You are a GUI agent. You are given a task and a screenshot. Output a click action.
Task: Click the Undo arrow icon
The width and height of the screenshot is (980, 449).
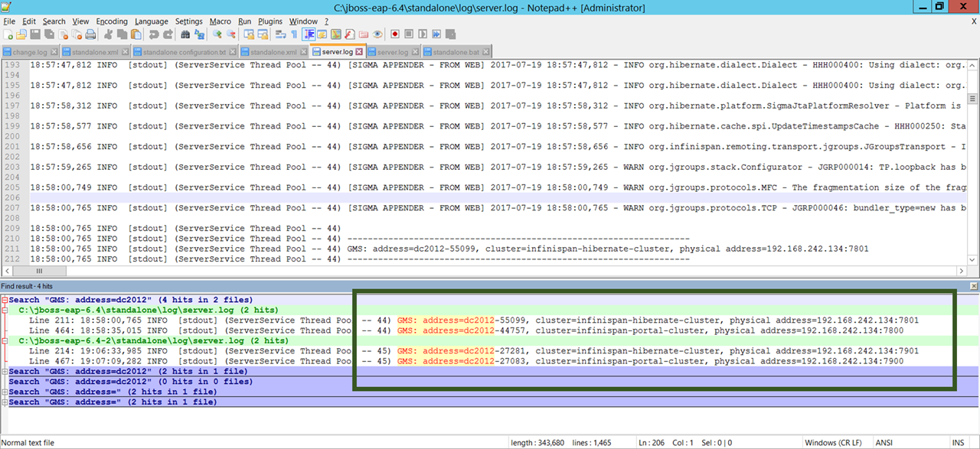click(155, 34)
